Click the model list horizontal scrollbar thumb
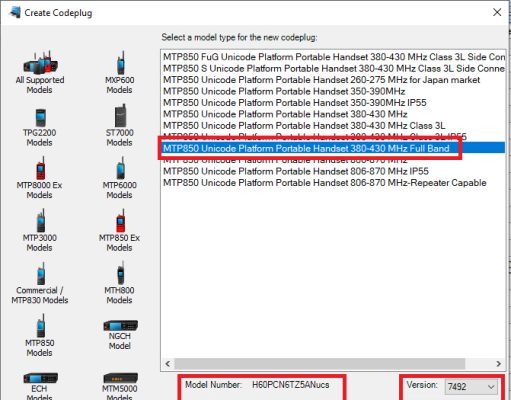This screenshot has width=511, height=400. click(x=320, y=364)
